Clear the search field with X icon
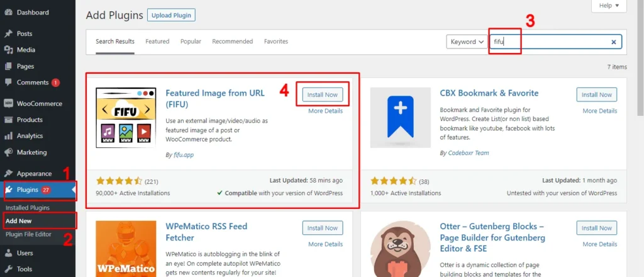The height and width of the screenshot is (277, 644). (614, 42)
